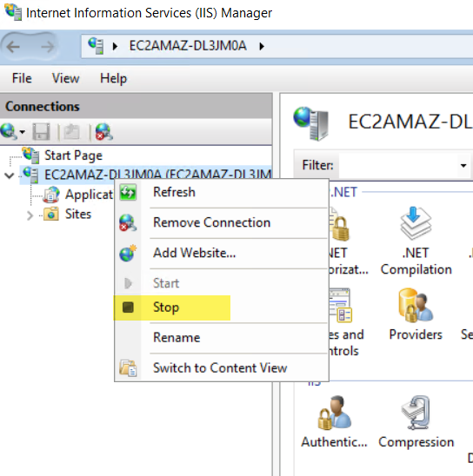This screenshot has height=476, width=473.
Task: Choose Rename from context menu
Action: [222, 338]
